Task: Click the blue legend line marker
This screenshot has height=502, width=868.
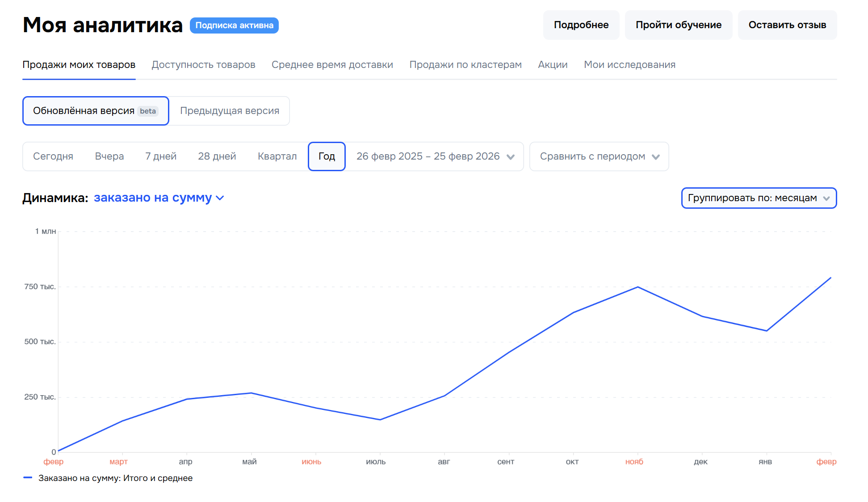Action: click(x=28, y=478)
